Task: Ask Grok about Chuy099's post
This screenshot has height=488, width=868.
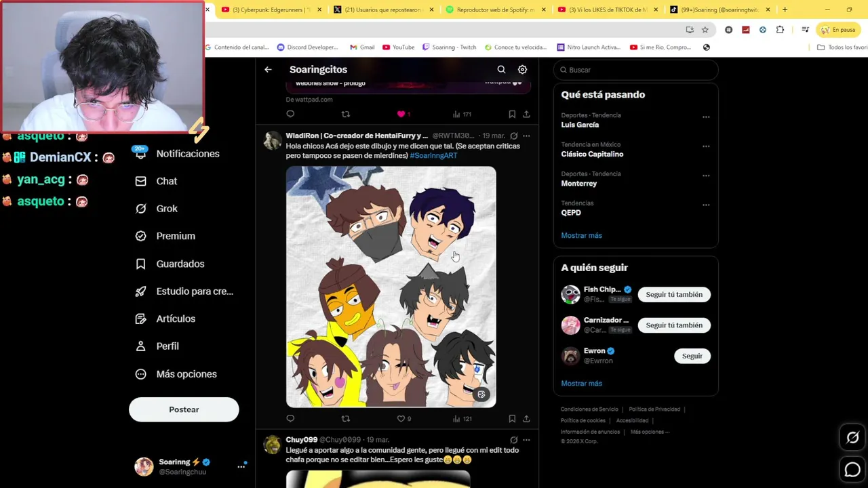Action: click(x=513, y=440)
